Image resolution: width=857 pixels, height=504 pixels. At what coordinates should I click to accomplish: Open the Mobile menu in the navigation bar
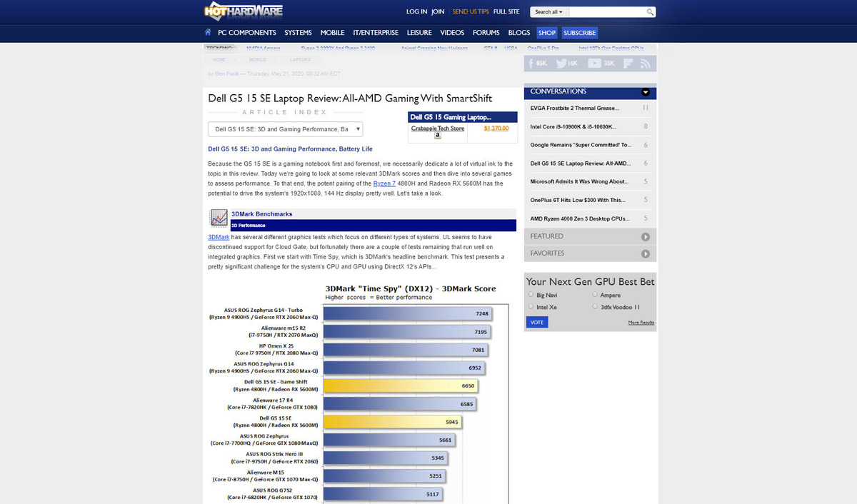332,33
